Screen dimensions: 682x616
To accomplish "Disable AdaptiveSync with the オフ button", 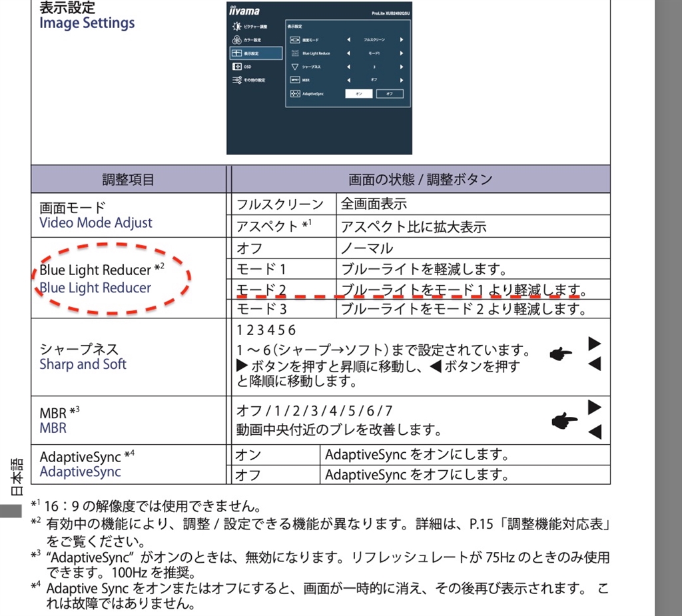I will click(390, 93).
